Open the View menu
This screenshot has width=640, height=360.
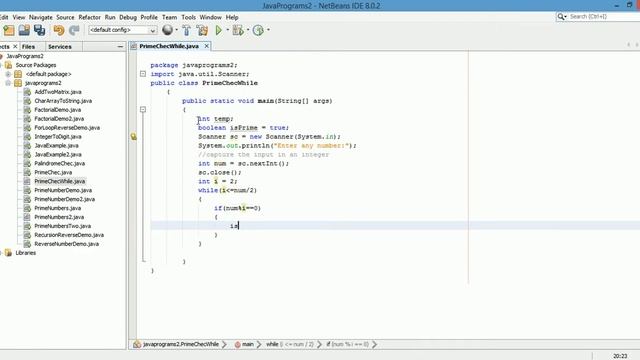(x=19, y=17)
